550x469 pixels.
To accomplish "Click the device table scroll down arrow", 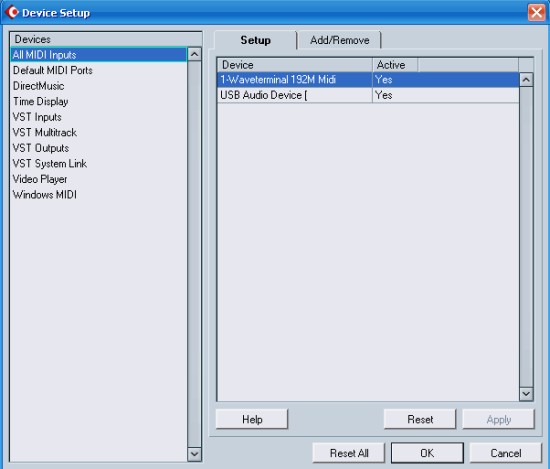I will [526, 394].
